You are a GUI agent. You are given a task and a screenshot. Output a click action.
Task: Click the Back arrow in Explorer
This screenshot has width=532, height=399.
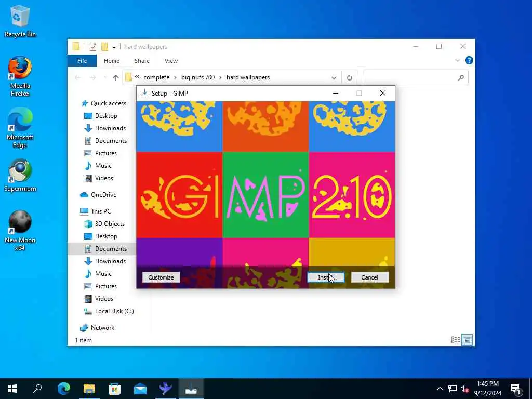pyautogui.click(x=78, y=78)
